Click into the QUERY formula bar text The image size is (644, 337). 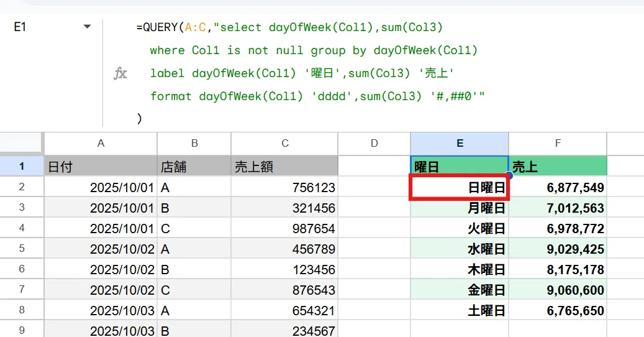(x=311, y=73)
